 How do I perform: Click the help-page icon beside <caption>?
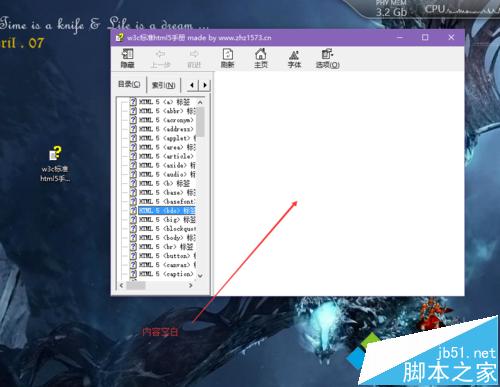click(133, 274)
